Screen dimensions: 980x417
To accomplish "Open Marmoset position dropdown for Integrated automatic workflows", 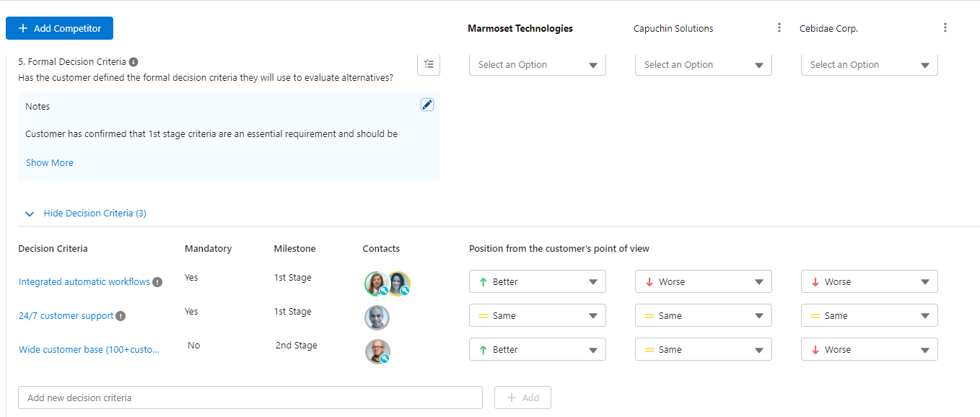I will (538, 282).
